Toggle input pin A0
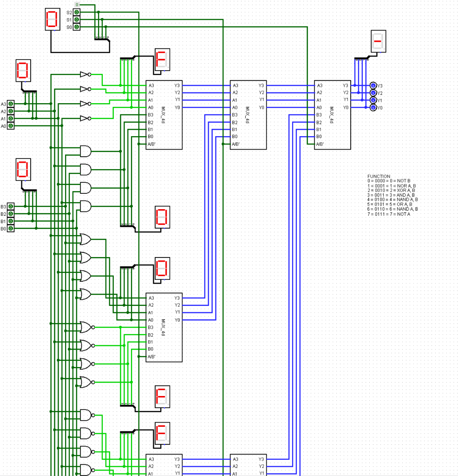The height and width of the screenshot is (476, 458). coord(11,126)
